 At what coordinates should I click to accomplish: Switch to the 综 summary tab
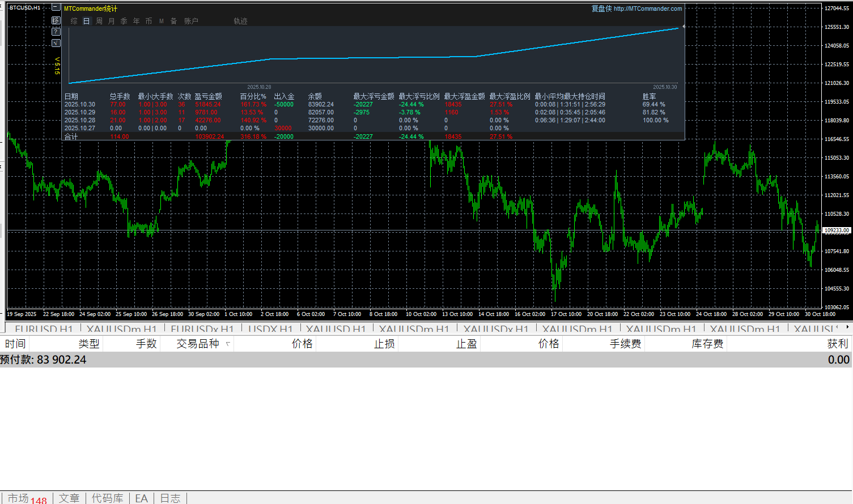(x=74, y=21)
